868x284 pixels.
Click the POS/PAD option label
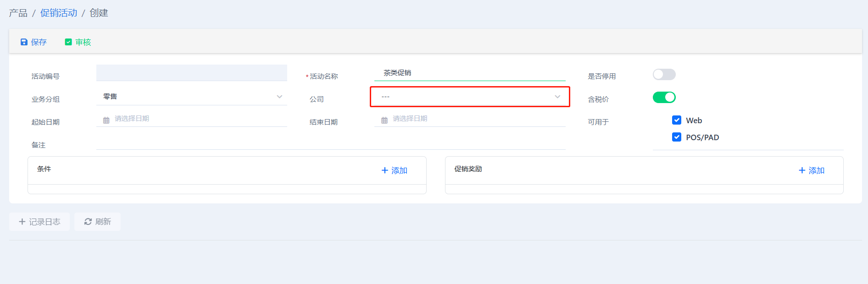click(702, 137)
